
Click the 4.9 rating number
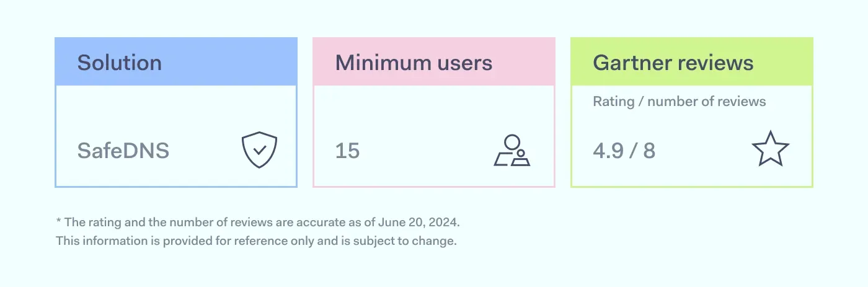(608, 151)
